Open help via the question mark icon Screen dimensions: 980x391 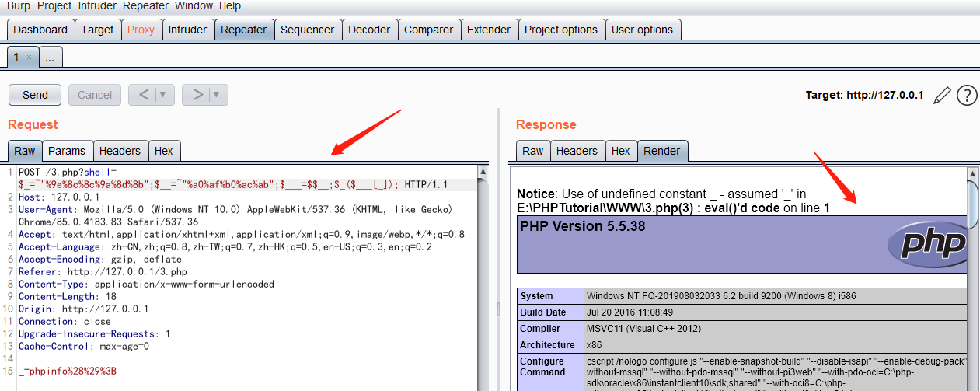click(967, 95)
